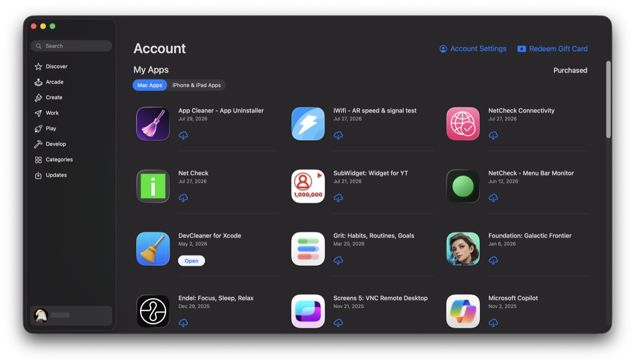Open the Microsoft Copilot app icon
Screen dimensions: 635x364
pyautogui.click(x=463, y=311)
